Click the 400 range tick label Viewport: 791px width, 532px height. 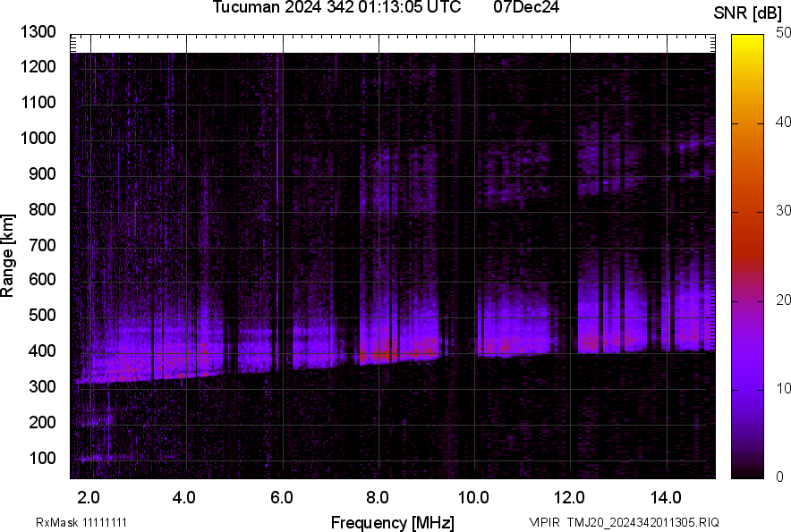tap(42, 350)
